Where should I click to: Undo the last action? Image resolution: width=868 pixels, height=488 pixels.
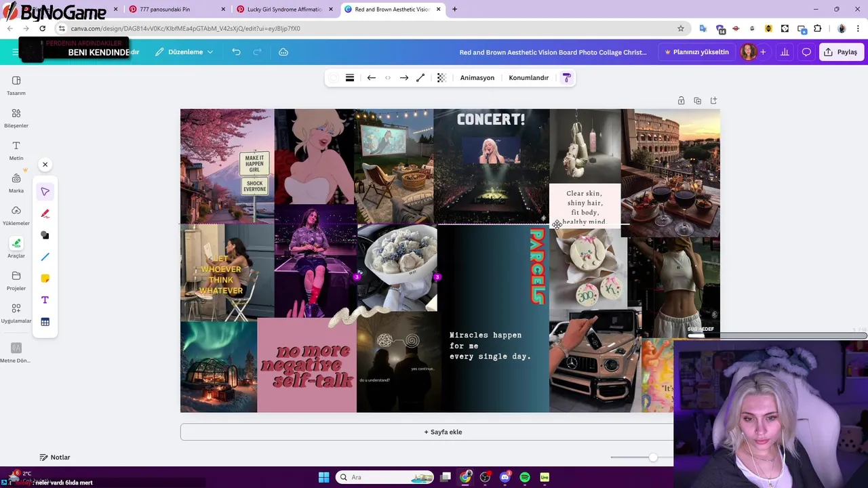(236, 52)
